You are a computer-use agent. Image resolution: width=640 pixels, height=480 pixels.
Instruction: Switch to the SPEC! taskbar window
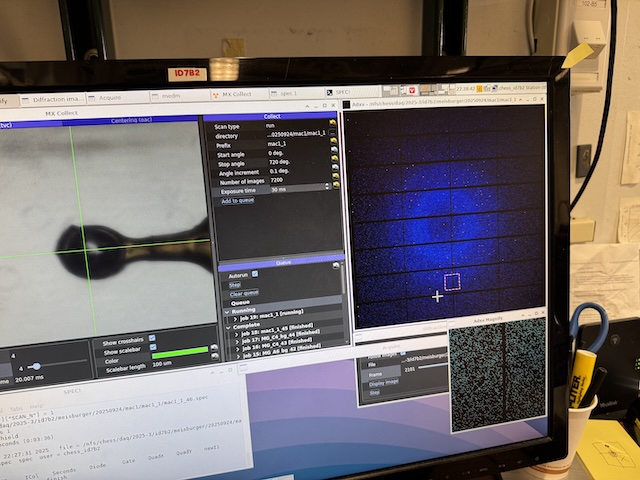[353, 92]
